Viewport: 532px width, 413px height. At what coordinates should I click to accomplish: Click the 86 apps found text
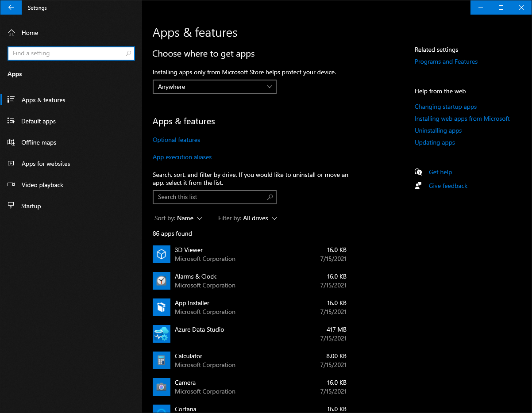(172, 233)
